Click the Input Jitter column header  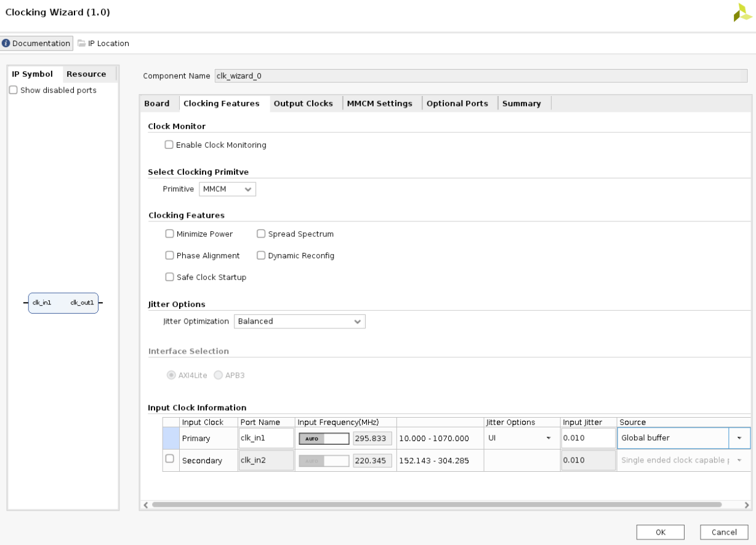(589, 422)
